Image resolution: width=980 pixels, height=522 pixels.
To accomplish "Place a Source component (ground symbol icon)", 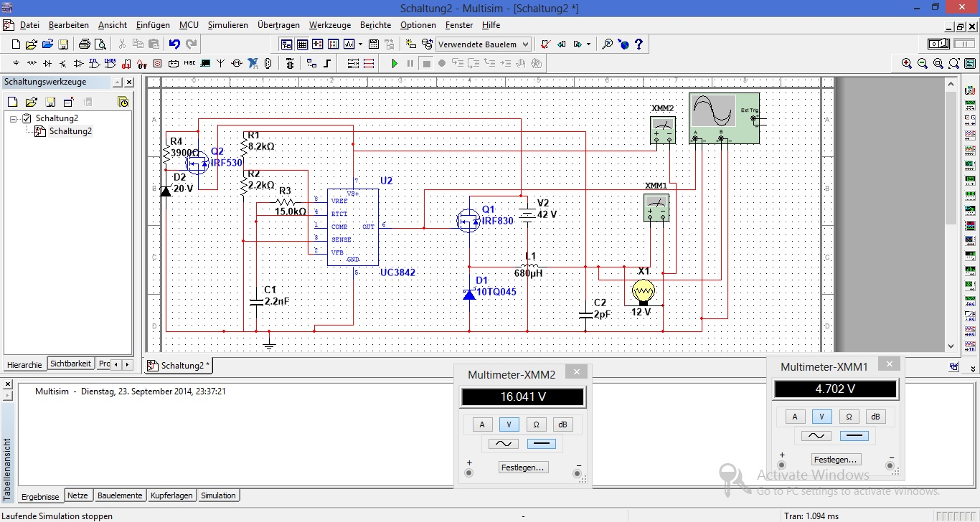I will coord(16,63).
